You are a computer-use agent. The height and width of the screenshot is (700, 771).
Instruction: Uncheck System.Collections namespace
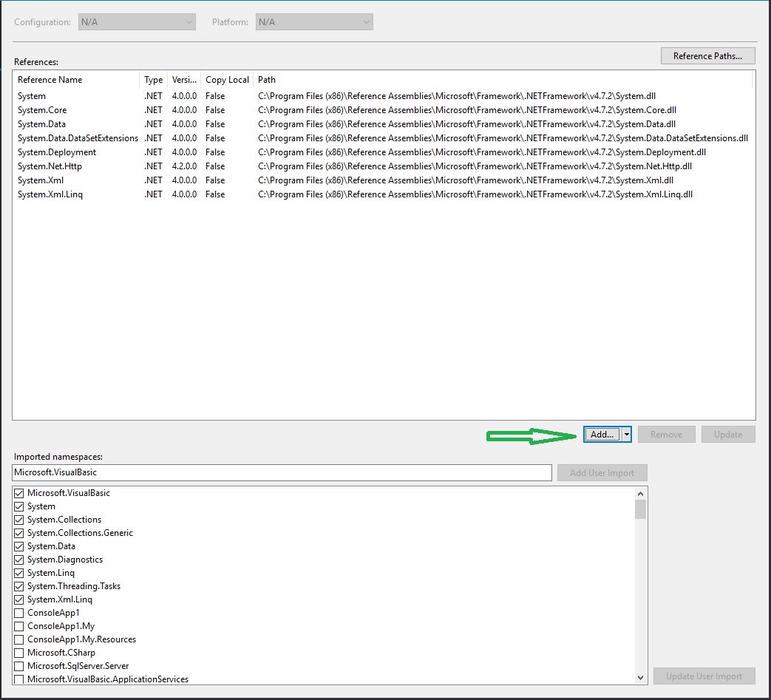[x=19, y=520]
